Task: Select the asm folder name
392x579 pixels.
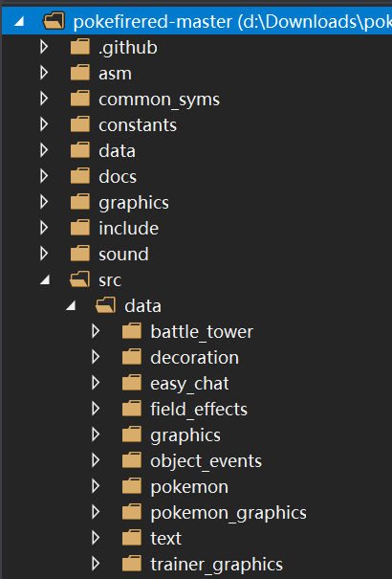Action: point(115,74)
